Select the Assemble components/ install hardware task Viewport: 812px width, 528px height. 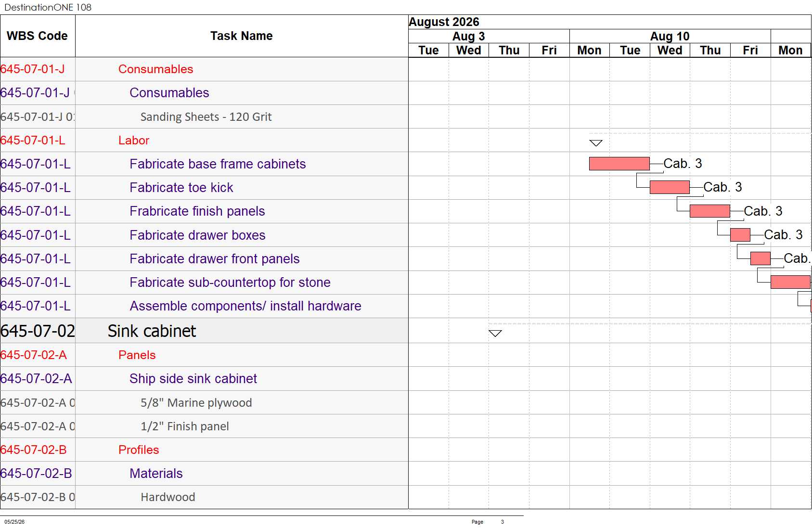pos(245,306)
